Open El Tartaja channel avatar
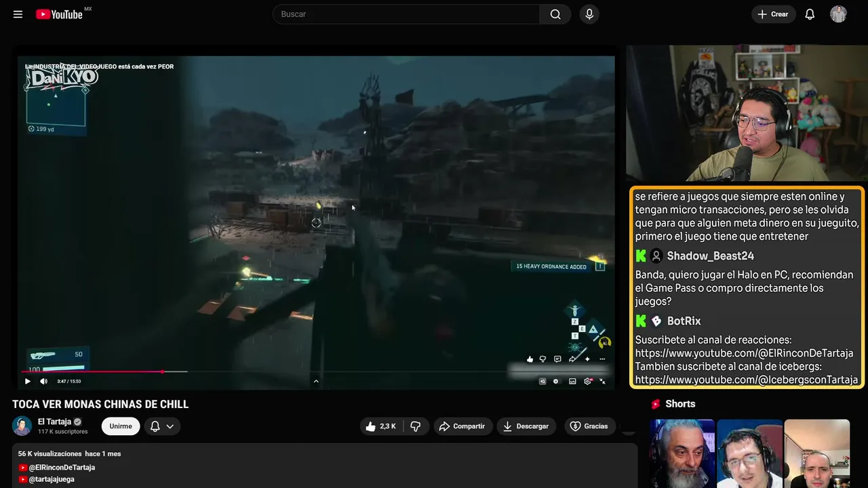 click(x=22, y=426)
